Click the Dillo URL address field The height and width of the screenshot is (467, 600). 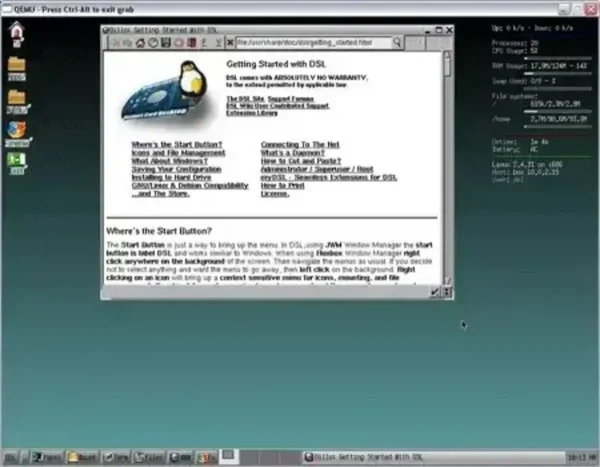tap(313, 42)
